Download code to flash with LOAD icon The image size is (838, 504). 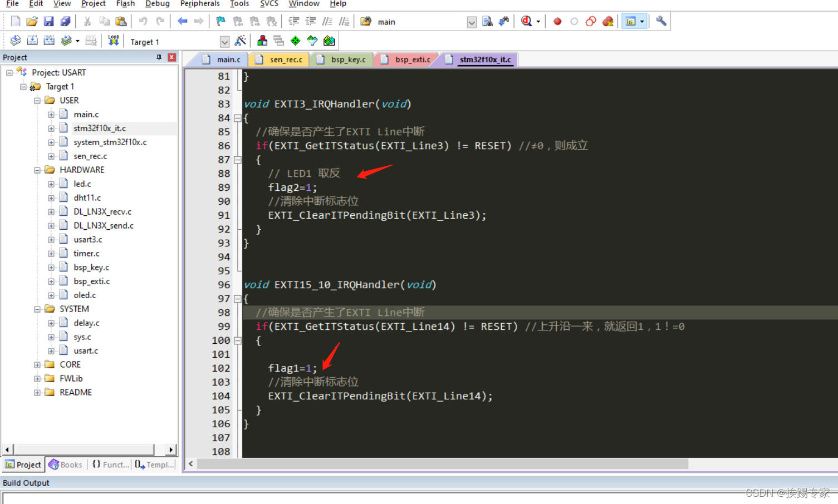click(114, 41)
